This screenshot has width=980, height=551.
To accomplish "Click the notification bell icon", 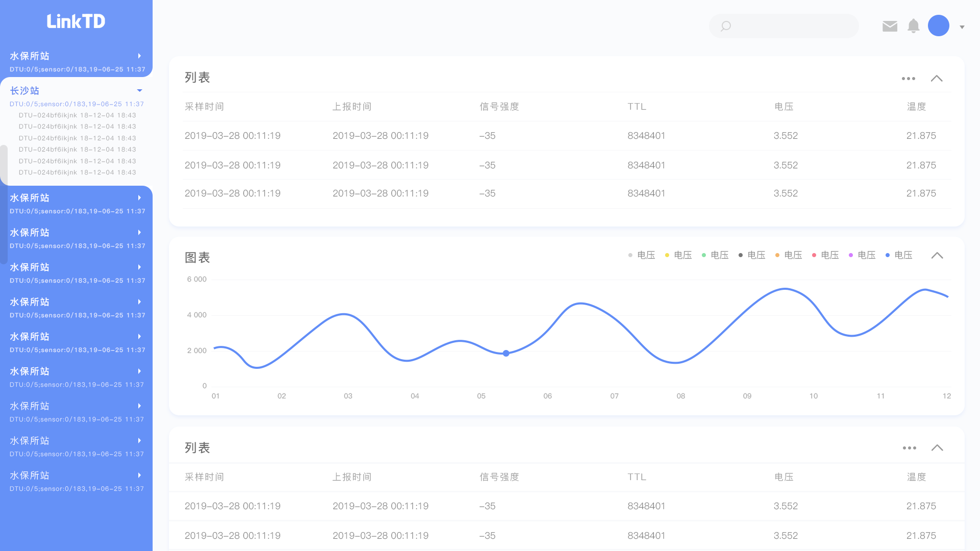I will tap(913, 26).
